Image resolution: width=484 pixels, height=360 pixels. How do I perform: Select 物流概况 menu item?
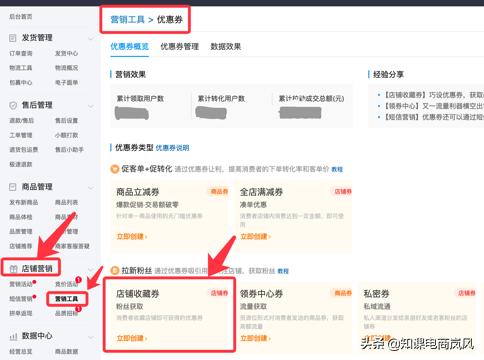[x=66, y=68]
